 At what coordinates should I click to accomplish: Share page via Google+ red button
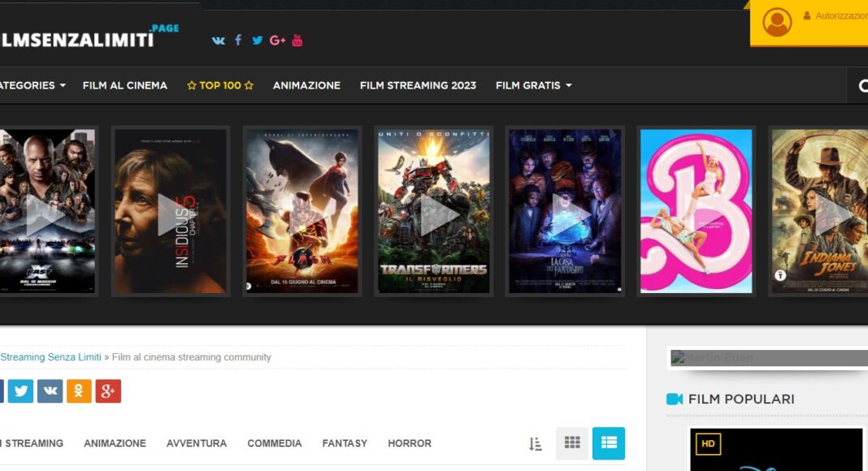(x=109, y=391)
